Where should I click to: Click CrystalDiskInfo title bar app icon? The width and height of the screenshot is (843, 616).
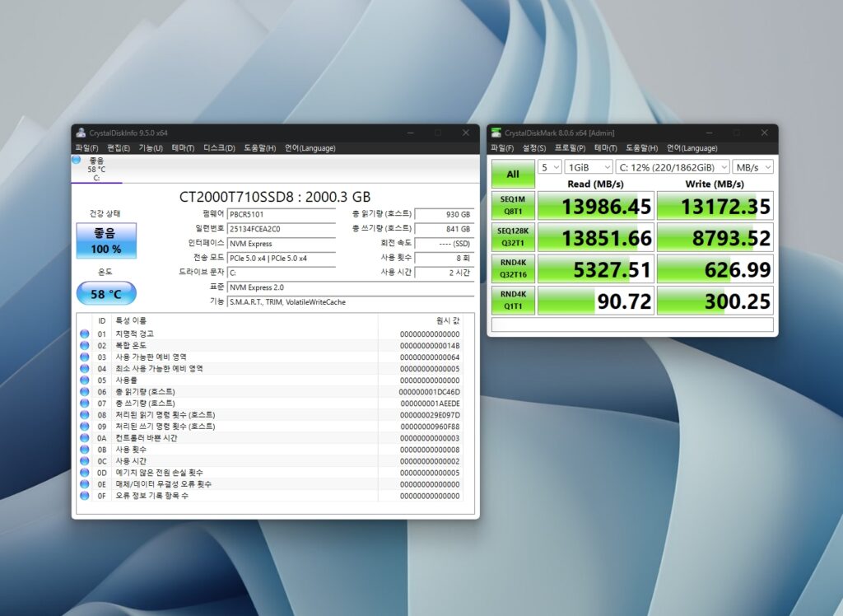81,133
